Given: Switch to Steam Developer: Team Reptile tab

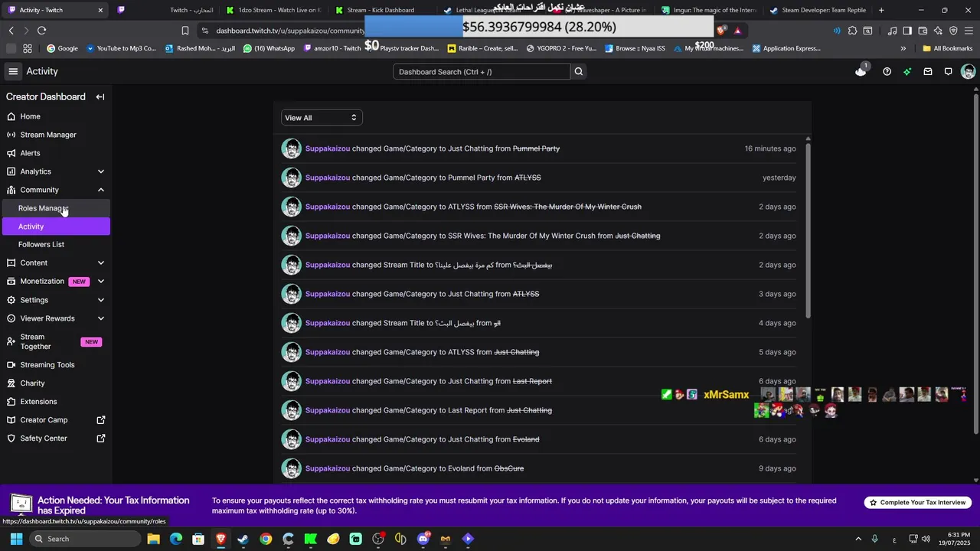Looking at the screenshot, I should tap(818, 10).
